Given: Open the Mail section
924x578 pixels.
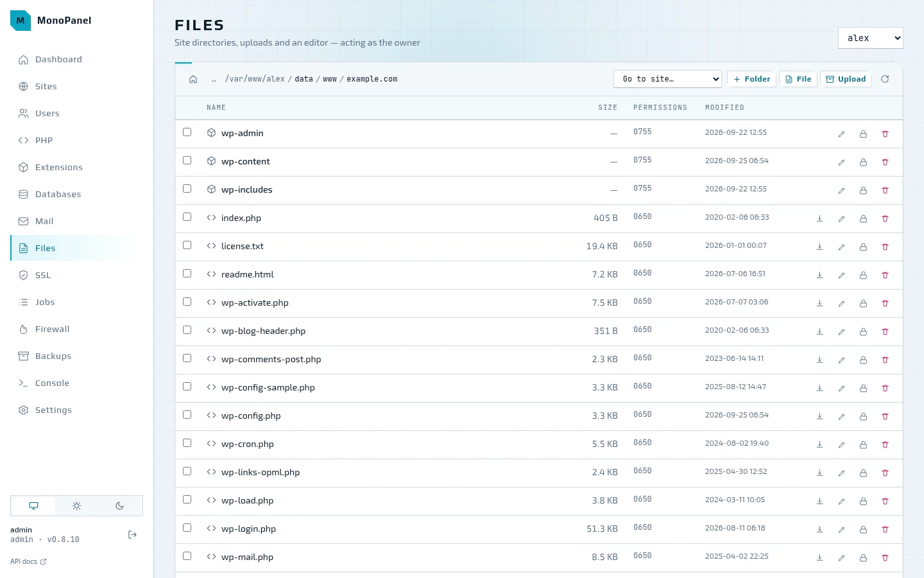Looking at the screenshot, I should click(77, 221).
